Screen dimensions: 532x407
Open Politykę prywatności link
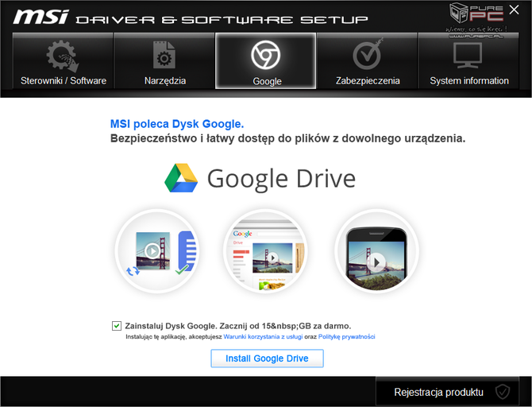pyautogui.click(x=346, y=337)
